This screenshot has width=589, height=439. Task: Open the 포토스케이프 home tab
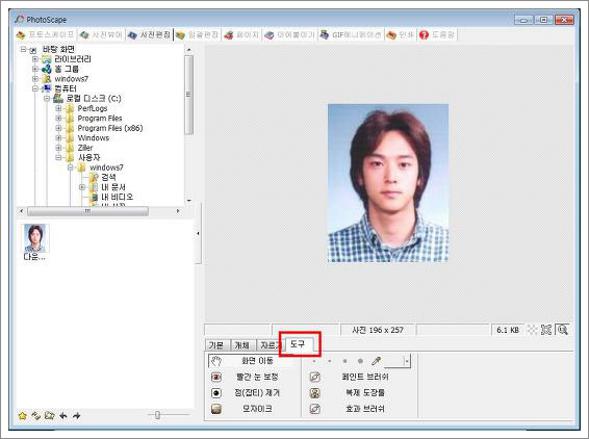45,35
